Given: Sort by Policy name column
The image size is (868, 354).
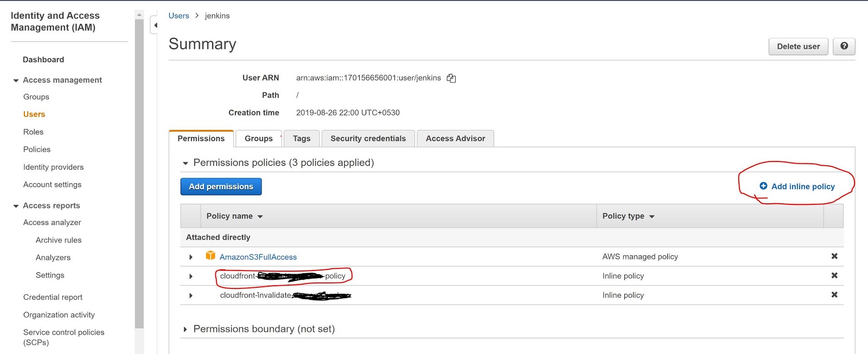Looking at the screenshot, I should (x=234, y=216).
